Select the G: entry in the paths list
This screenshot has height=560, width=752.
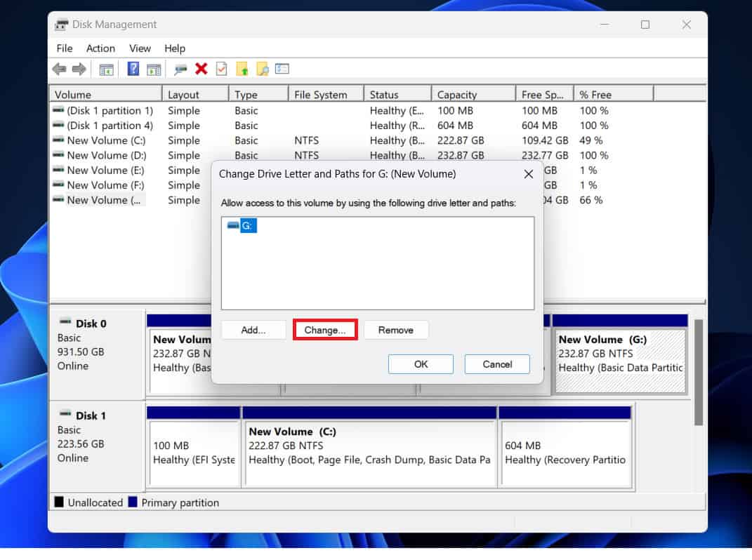click(x=249, y=226)
